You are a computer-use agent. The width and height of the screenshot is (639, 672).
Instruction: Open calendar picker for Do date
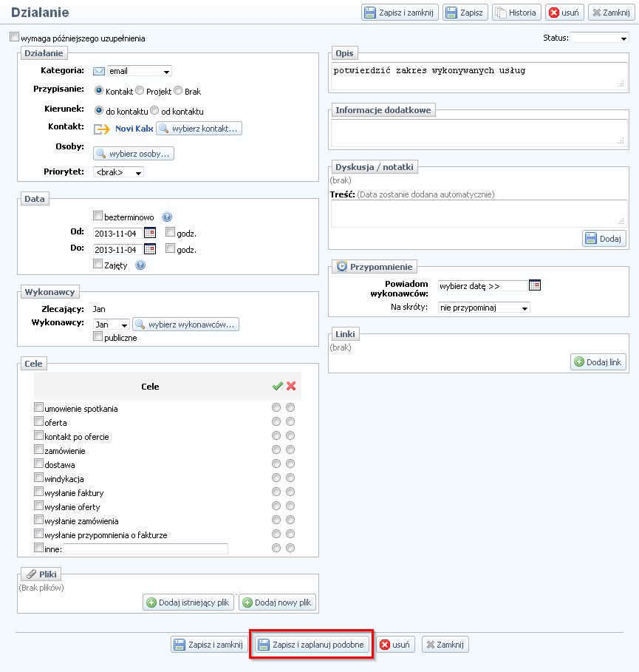(x=149, y=249)
